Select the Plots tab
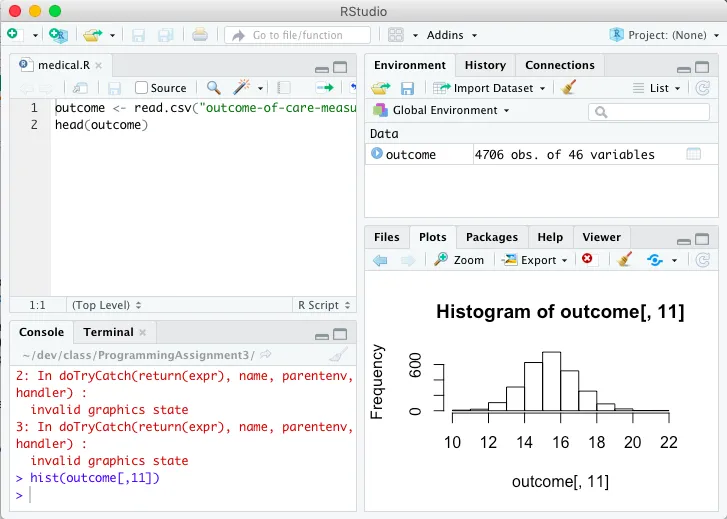727x519 pixels. tap(433, 237)
